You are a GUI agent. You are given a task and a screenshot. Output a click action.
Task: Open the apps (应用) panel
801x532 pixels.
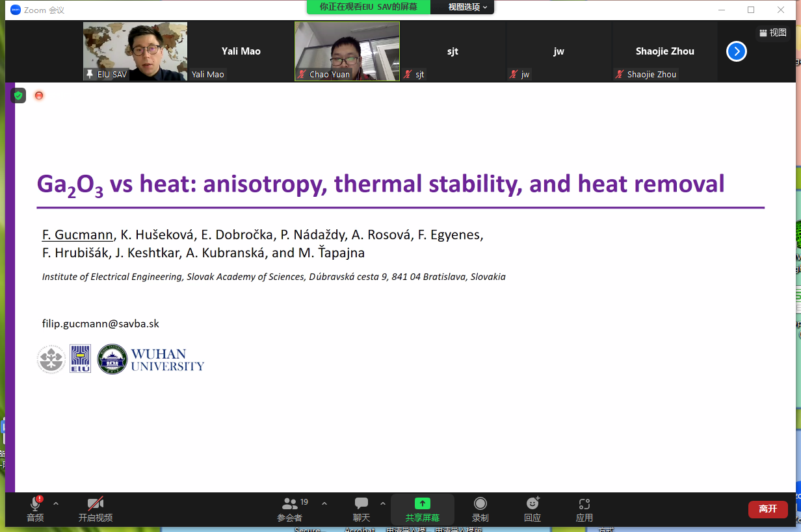(584, 509)
